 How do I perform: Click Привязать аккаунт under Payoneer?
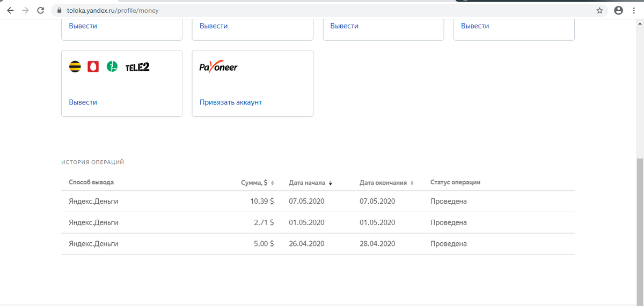point(231,102)
